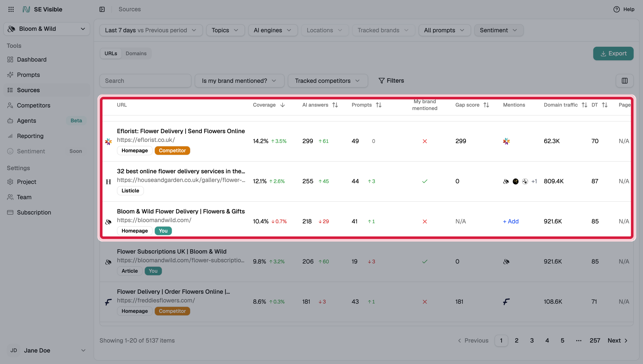Screen dimensions: 643x364
Task: Click the '32 best online flower delivery services' title
Action: pyautogui.click(x=181, y=171)
